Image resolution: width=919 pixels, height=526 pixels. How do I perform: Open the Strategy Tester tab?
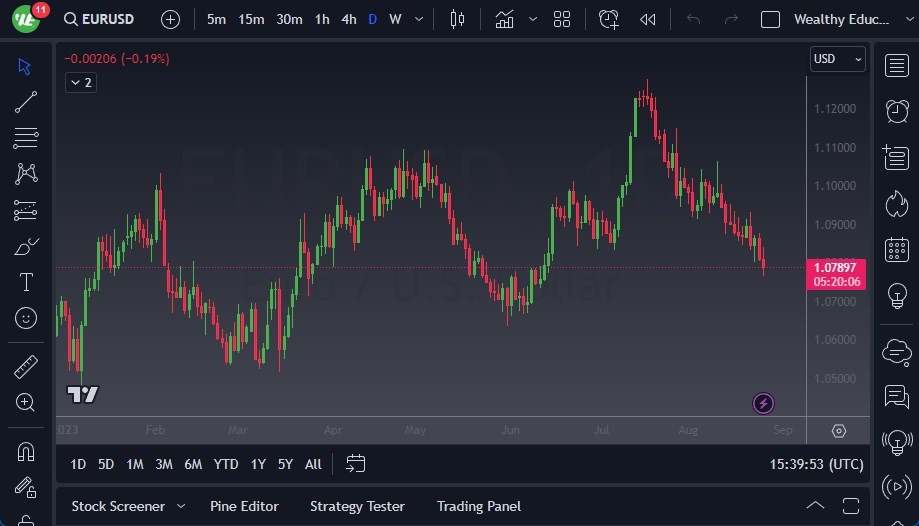[357, 506]
